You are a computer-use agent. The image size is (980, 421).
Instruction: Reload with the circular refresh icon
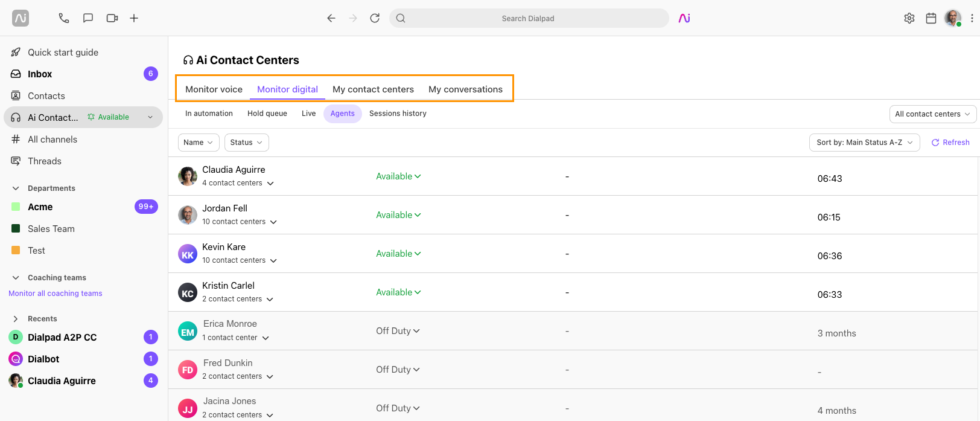pos(375,18)
